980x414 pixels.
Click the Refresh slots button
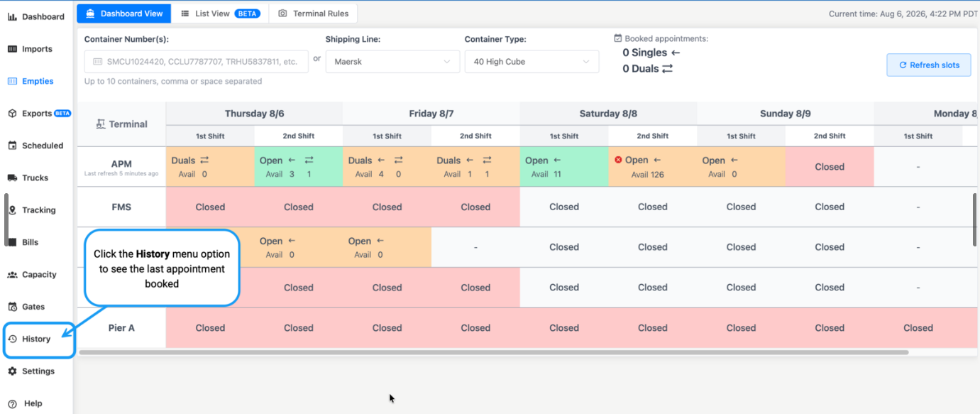pyautogui.click(x=929, y=65)
